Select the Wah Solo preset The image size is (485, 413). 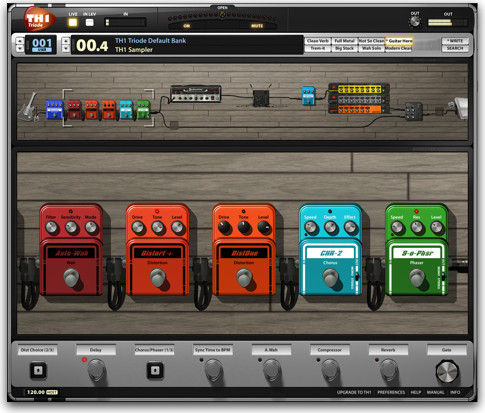pyautogui.click(x=371, y=48)
